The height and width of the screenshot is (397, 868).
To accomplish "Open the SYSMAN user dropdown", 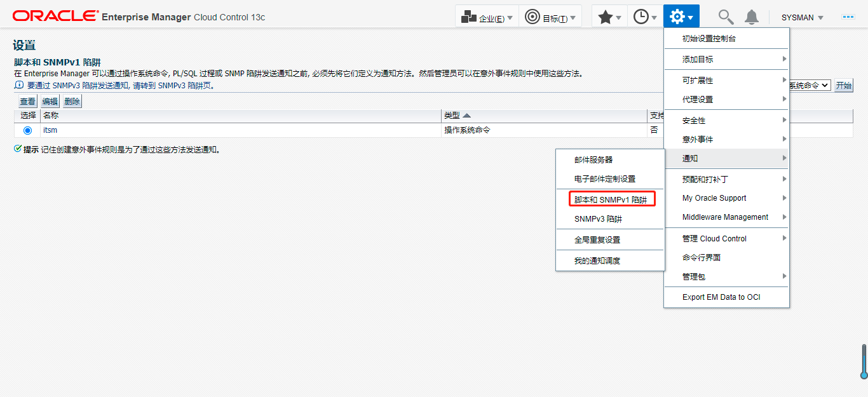I will [x=802, y=18].
